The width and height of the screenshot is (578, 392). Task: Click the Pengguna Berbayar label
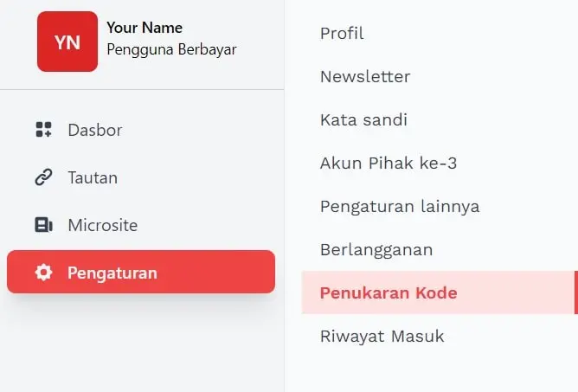(x=171, y=49)
